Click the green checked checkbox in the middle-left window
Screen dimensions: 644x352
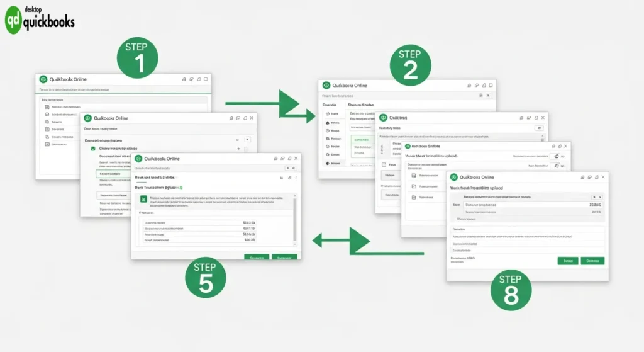pos(93,149)
